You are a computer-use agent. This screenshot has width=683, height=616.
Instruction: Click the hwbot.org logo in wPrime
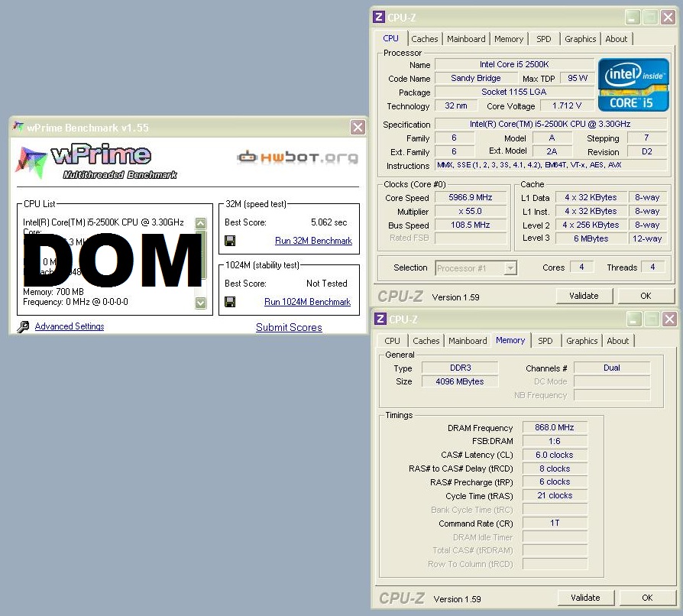tap(297, 157)
